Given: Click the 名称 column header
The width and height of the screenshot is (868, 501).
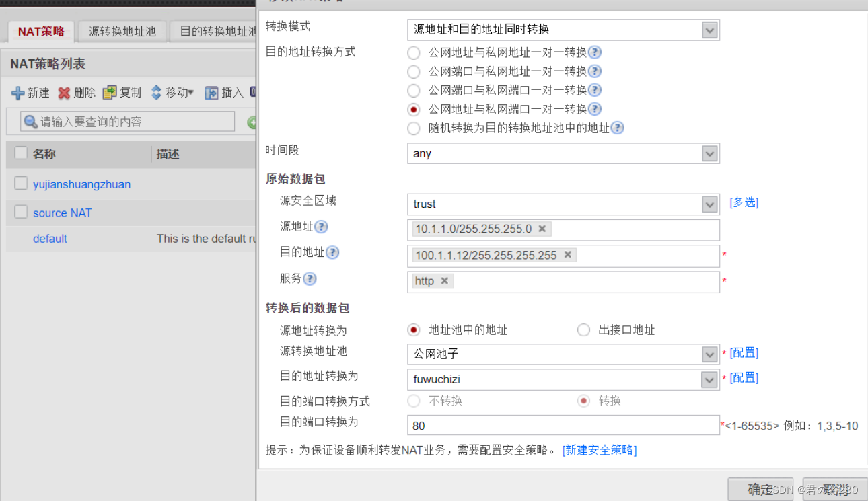Looking at the screenshot, I should pyautogui.click(x=44, y=154).
